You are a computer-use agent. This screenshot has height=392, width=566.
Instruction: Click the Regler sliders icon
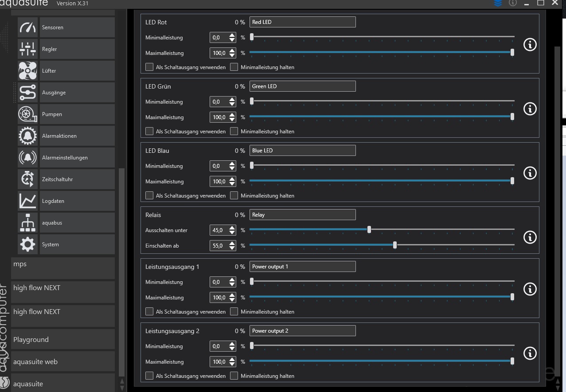coord(27,49)
